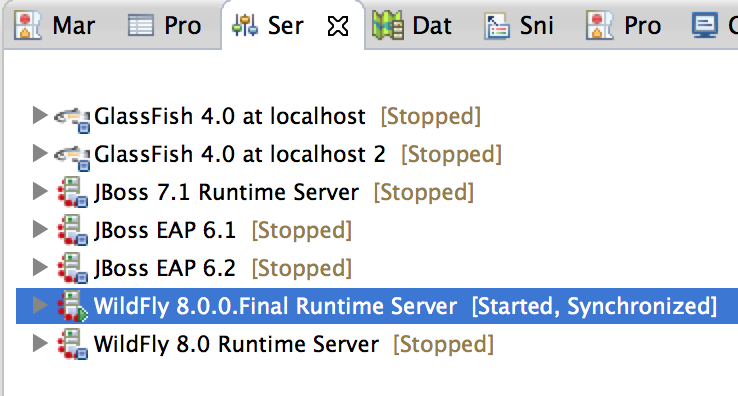Expand GlassFish 4.0 at localhost 2 node
The width and height of the screenshot is (738, 396).
click(40, 154)
